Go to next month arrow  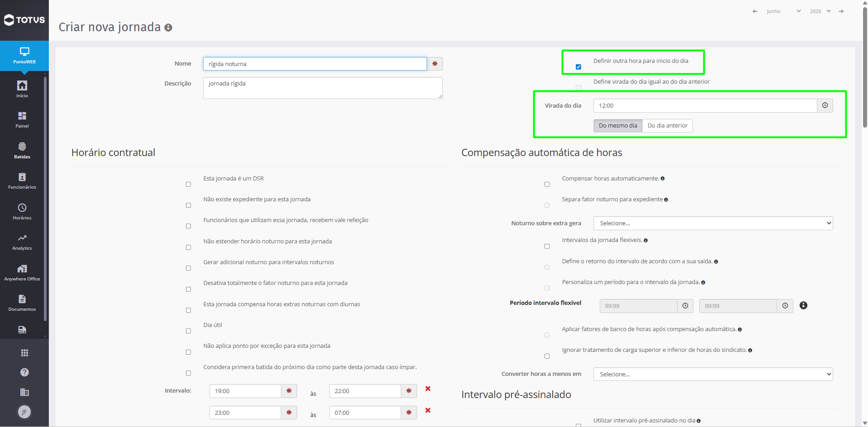(x=841, y=11)
